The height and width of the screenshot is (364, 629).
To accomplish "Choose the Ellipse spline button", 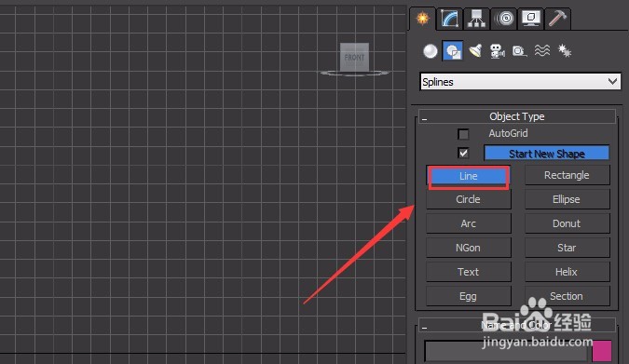I will click(x=567, y=199).
